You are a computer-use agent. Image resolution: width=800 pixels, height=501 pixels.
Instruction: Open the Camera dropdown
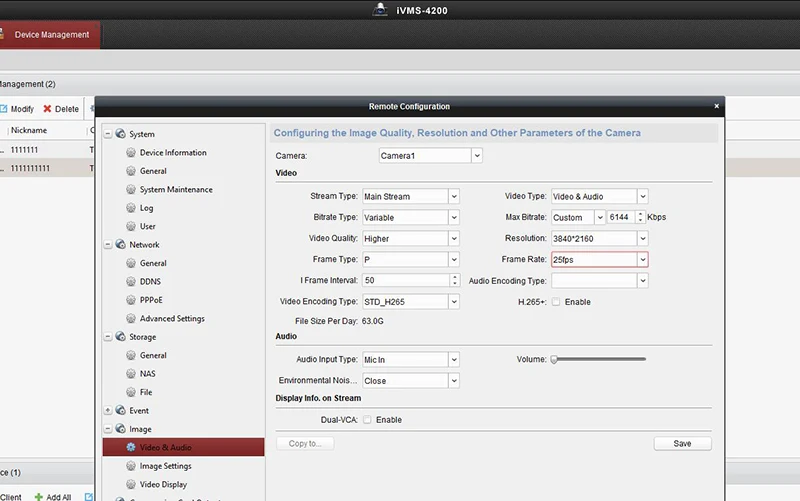click(477, 156)
